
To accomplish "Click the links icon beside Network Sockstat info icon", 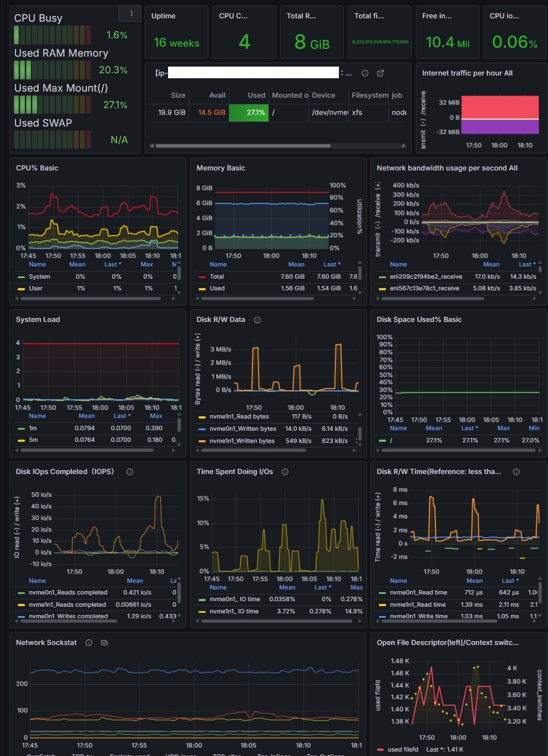I will [104, 643].
